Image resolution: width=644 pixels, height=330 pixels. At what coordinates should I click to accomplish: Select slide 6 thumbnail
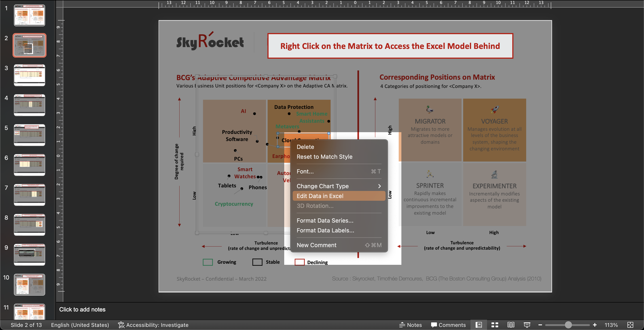click(x=30, y=165)
